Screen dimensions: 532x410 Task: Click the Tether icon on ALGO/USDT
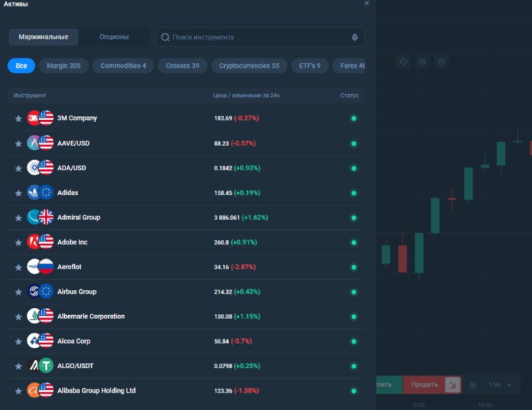point(46,365)
